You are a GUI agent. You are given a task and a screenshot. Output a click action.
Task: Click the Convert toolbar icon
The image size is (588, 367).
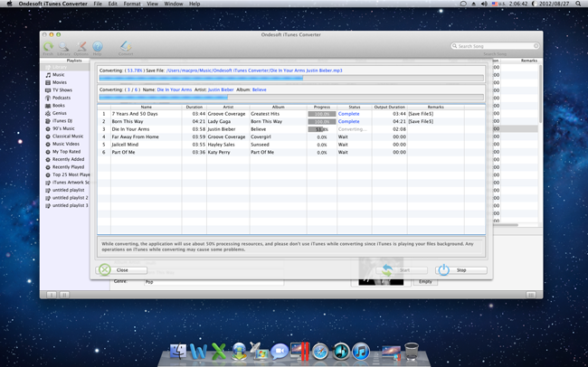pos(125,46)
